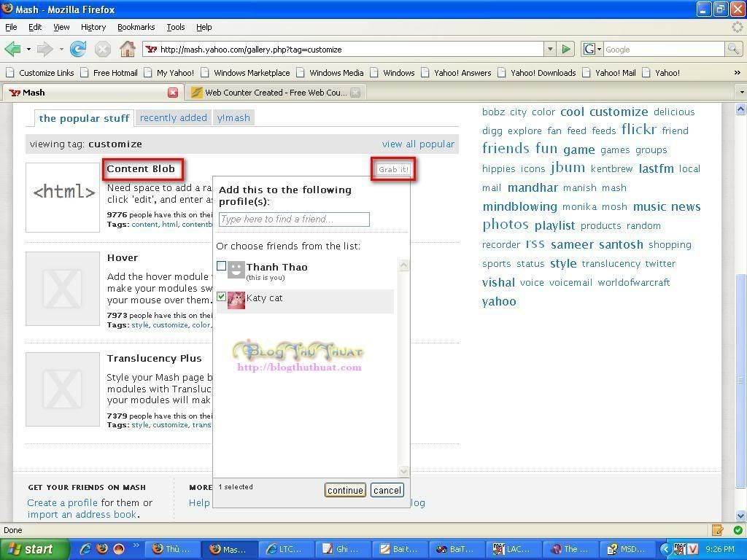Expand hidden system tray icons
The image size is (747, 560).
tap(667, 549)
